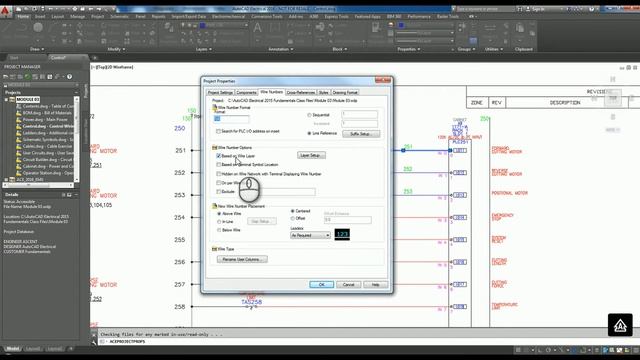This screenshot has width=640, height=360.
Task: Switch to Components tab in dialog
Action: pyautogui.click(x=246, y=93)
